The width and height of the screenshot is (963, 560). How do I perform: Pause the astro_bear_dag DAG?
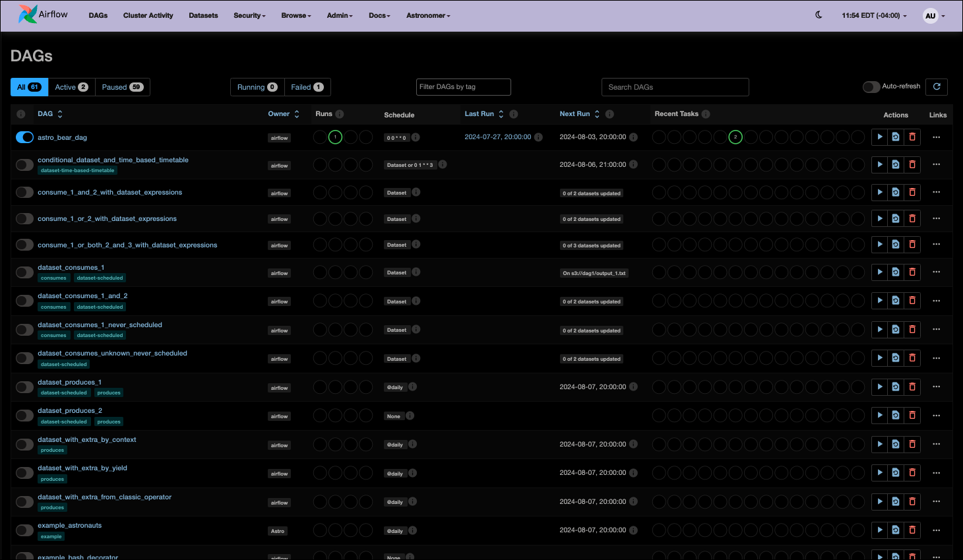(24, 137)
